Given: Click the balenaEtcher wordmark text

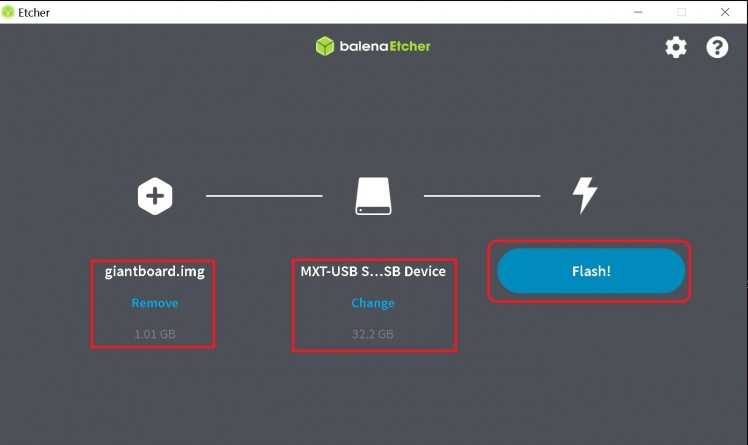Looking at the screenshot, I should (x=385, y=46).
